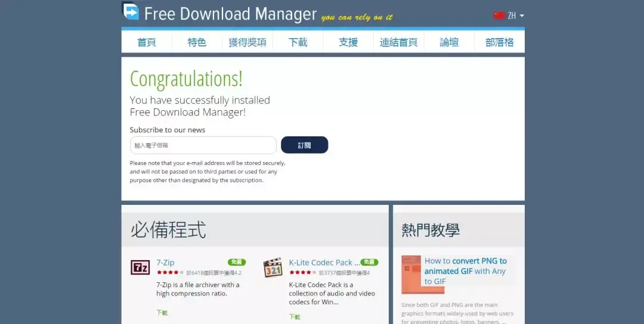The width and height of the screenshot is (644, 324).
Task: Click the you can rely on it slogan
Action: coord(357,17)
